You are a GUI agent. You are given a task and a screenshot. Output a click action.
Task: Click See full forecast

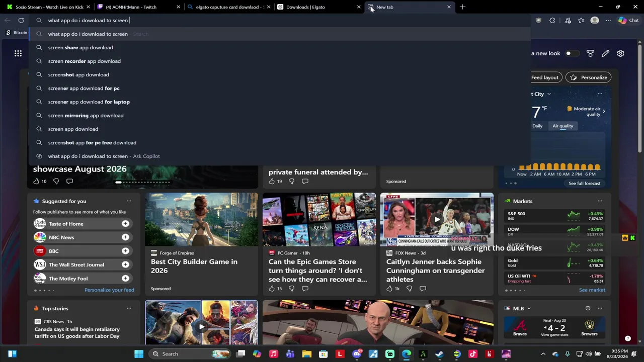point(584,184)
